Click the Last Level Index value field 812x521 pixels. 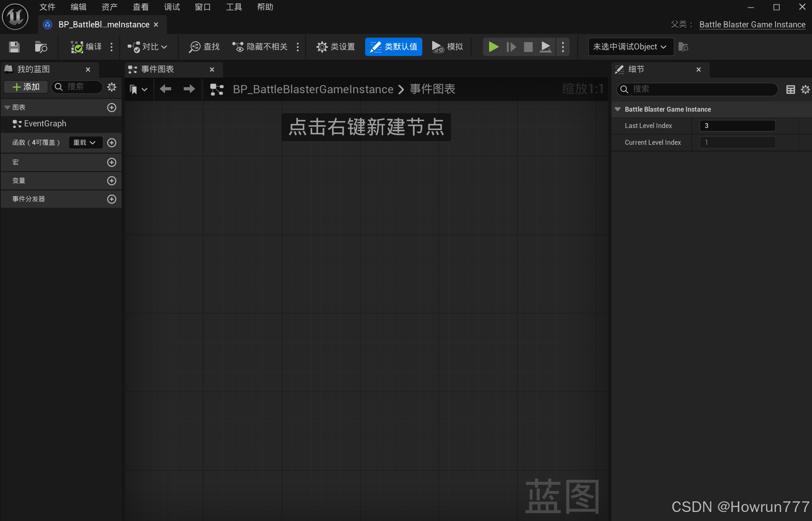tap(737, 126)
